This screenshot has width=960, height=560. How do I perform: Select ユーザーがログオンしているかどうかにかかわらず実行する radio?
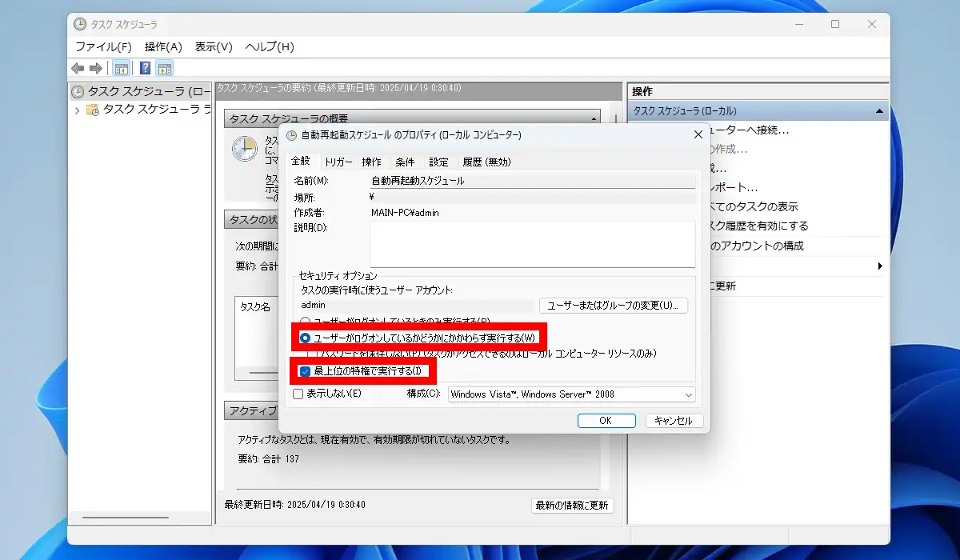click(x=306, y=338)
